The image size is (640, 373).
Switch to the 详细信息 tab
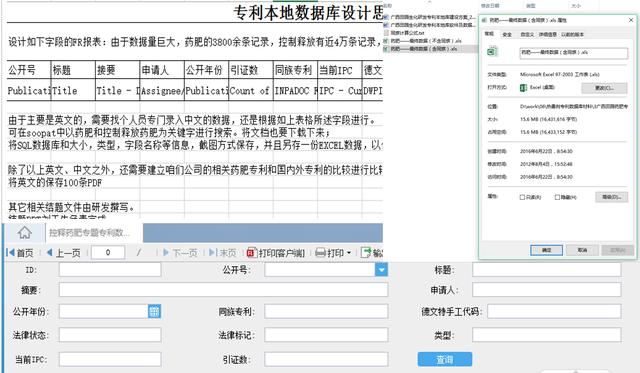(x=547, y=35)
